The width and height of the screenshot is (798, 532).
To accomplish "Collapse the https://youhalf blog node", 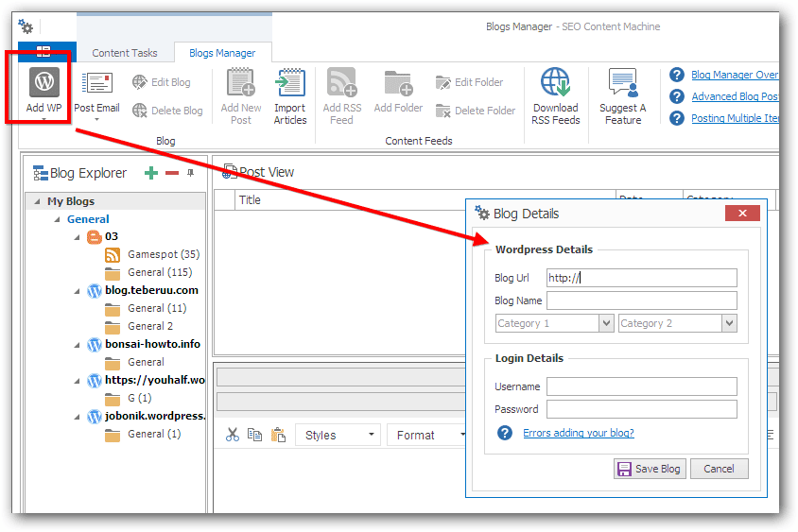I will [77, 381].
